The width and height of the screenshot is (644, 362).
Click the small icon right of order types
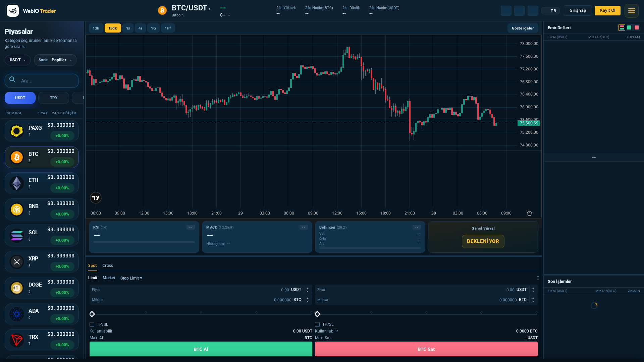538,278
